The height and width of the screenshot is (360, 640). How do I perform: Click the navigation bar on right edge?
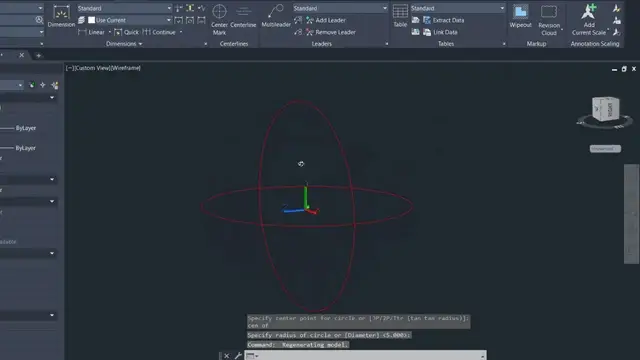tap(631, 214)
